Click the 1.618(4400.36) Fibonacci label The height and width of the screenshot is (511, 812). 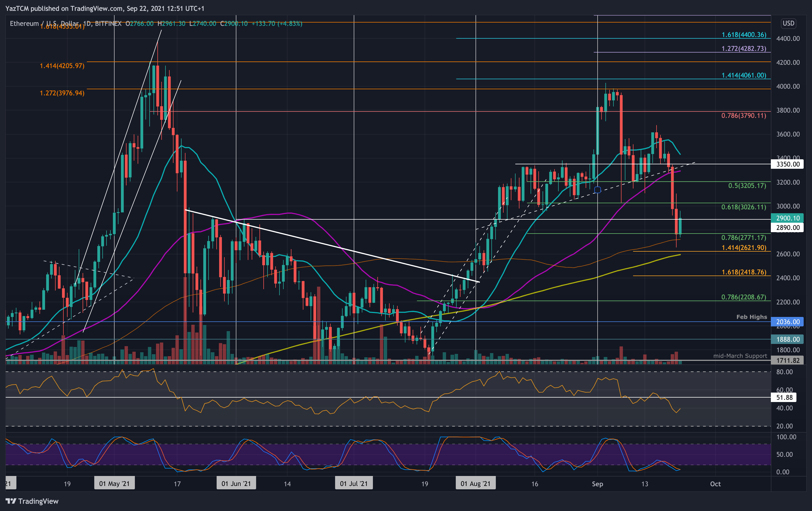(x=744, y=35)
